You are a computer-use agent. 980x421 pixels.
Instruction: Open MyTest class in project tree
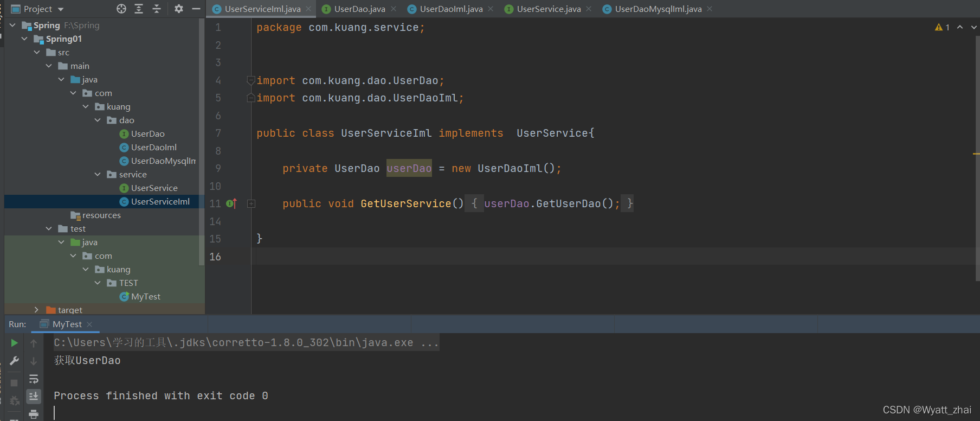click(x=140, y=296)
